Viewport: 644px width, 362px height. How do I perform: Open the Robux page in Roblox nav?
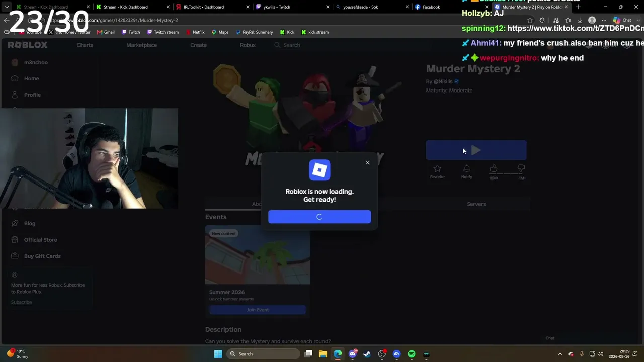[248, 45]
